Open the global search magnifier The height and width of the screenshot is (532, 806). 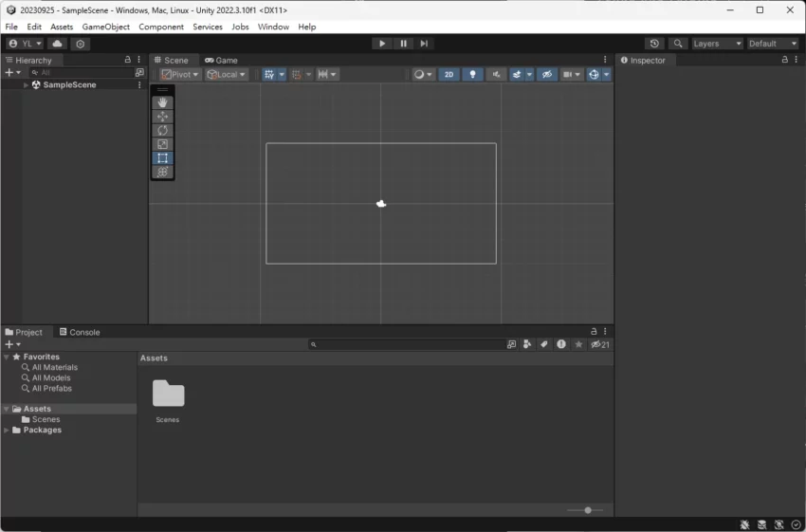(x=678, y=44)
